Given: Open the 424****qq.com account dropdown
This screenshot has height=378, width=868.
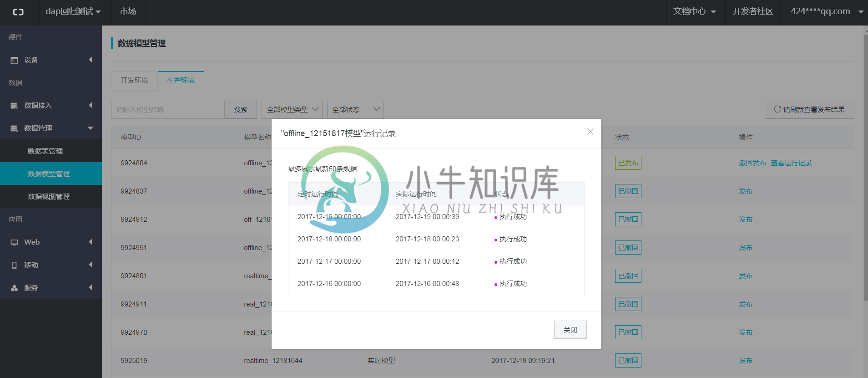Looking at the screenshot, I should tap(827, 11).
